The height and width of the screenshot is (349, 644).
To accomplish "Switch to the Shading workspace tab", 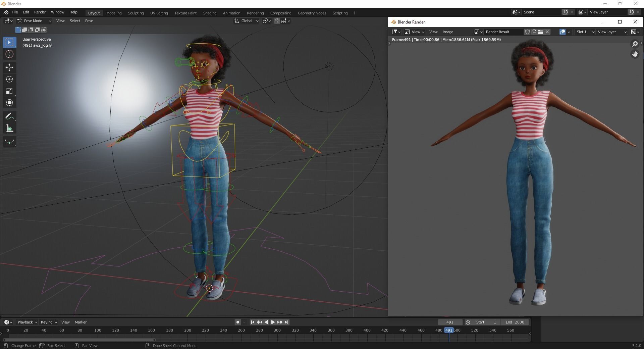I will pyautogui.click(x=210, y=13).
